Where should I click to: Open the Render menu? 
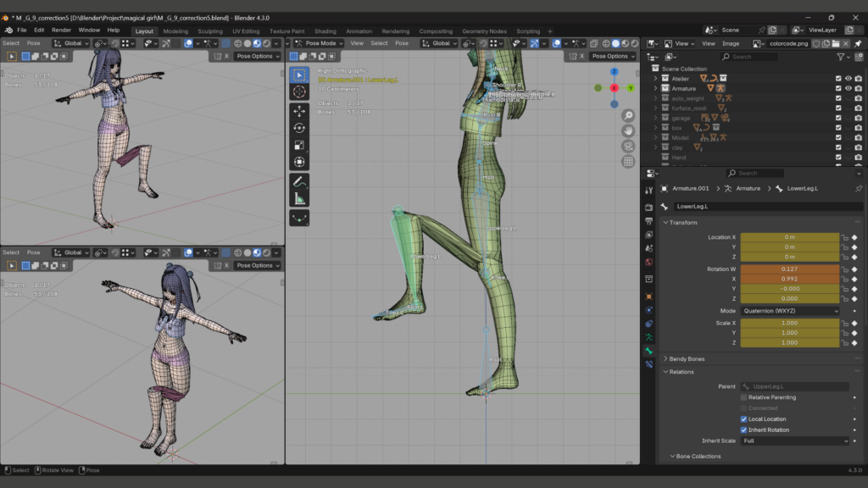pyautogui.click(x=61, y=30)
